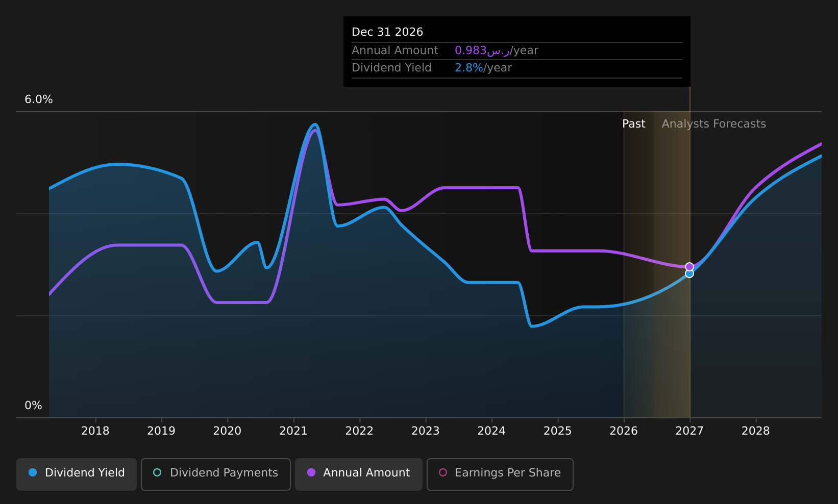Click the 2.8% dividend yield tooltip value
This screenshot has height=504, width=838.
(469, 68)
